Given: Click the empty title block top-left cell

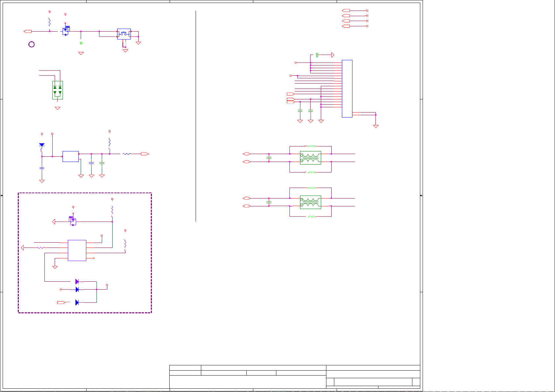Looking at the screenshot, I should [x=185, y=368].
